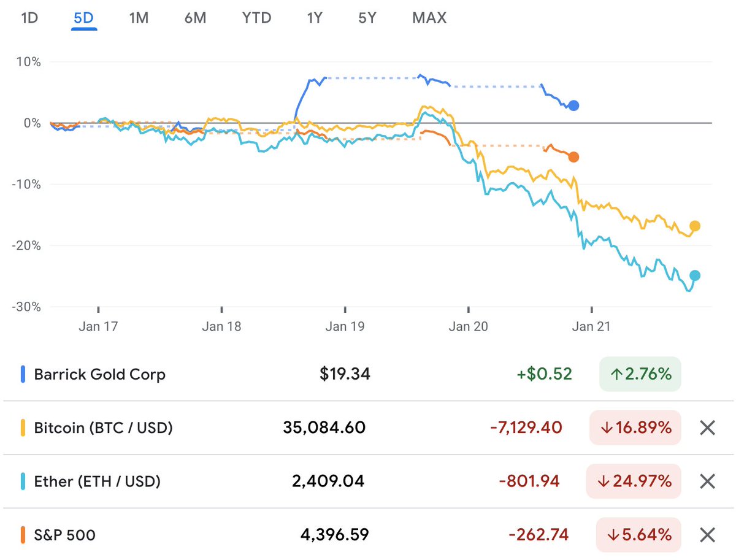Click the teal Ether endpoint dot
The width and height of the screenshot is (736, 560).
[695, 275]
